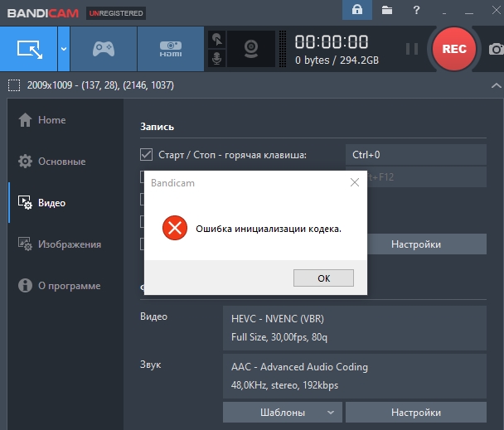Switch to HDMI device recording mode
Viewport: 504px width, 430px height.
(x=171, y=49)
